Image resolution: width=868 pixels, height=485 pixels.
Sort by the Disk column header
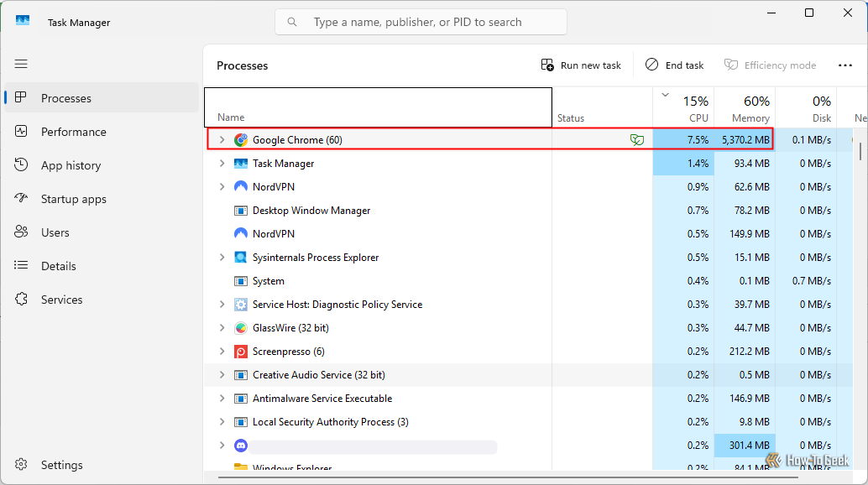[806, 107]
